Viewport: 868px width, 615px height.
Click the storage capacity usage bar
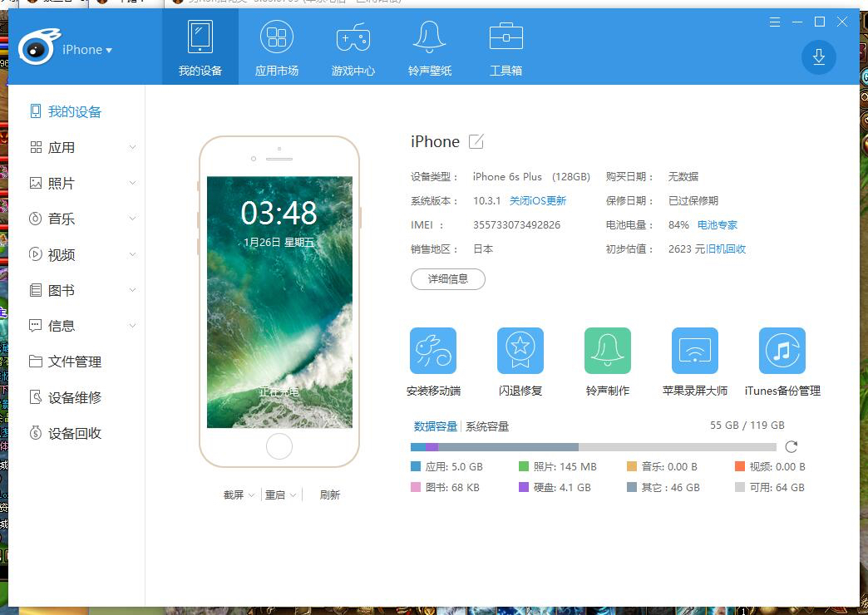[x=594, y=447]
